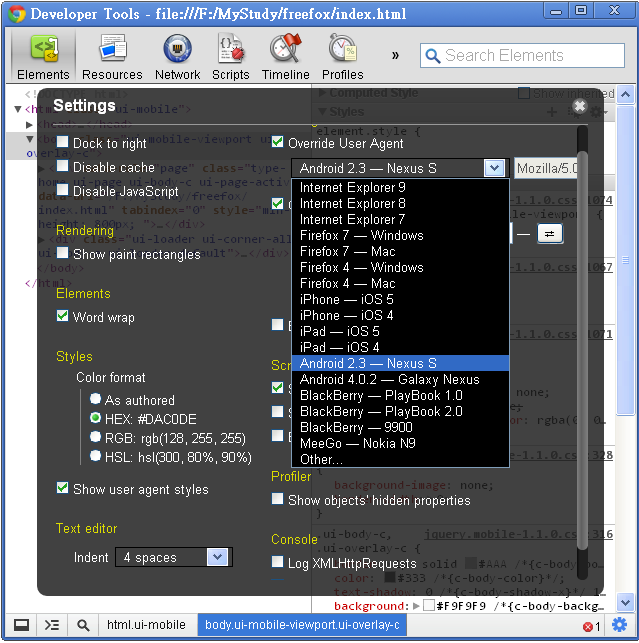Click the Chrome logo in title bar
This screenshot has height=643, width=639.
17,14
